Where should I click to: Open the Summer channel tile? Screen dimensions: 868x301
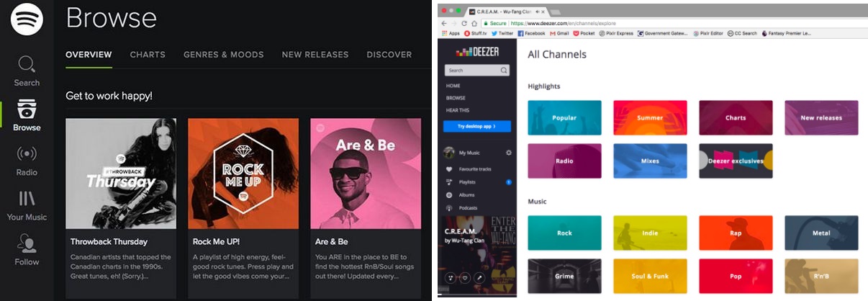(x=650, y=117)
